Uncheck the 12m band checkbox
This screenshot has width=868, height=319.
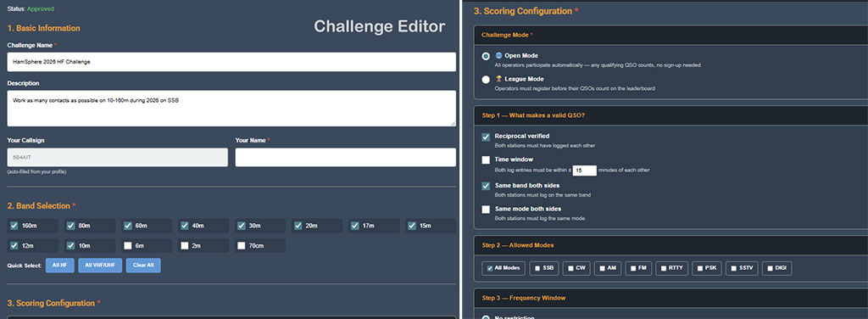(x=14, y=245)
